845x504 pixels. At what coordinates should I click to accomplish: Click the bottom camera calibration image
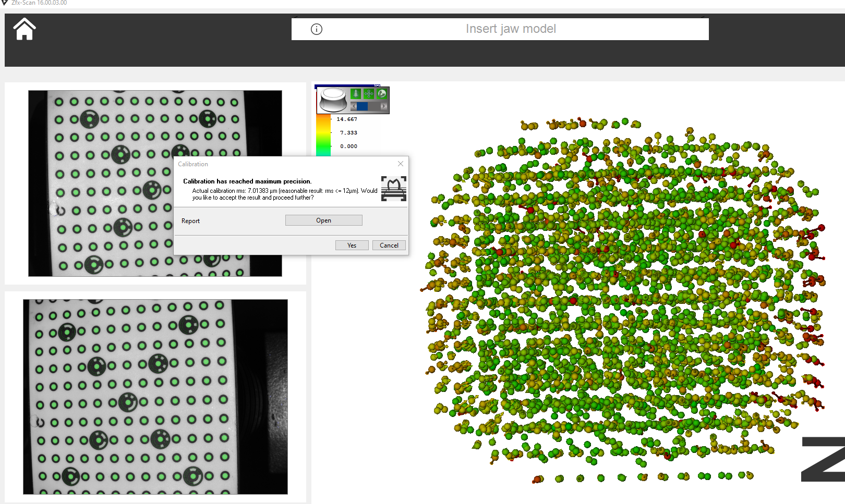tap(155, 396)
